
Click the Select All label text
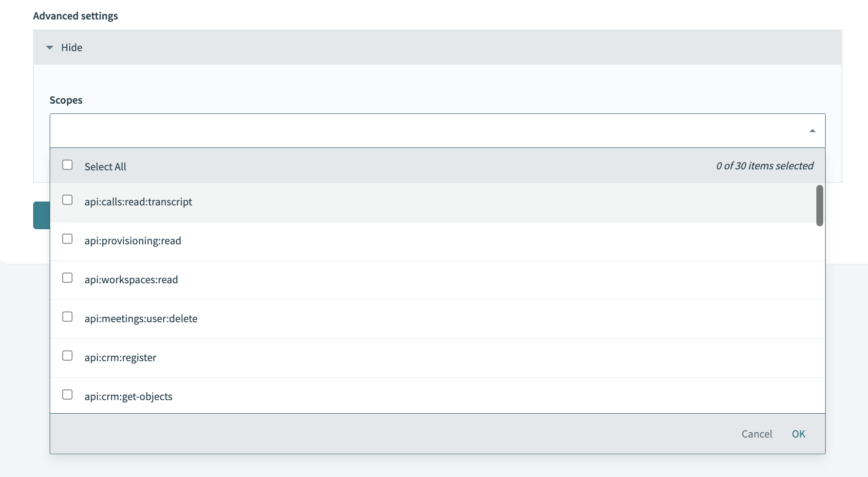(x=105, y=167)
